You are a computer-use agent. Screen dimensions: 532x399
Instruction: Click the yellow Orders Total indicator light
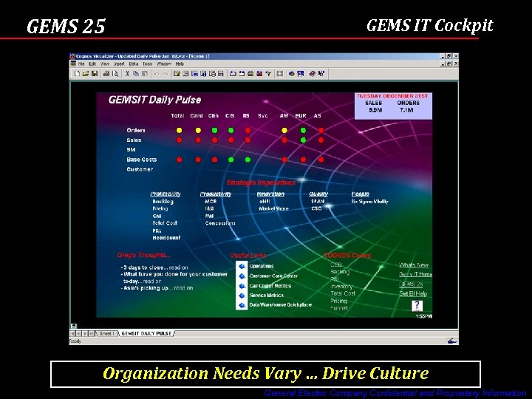179,130
